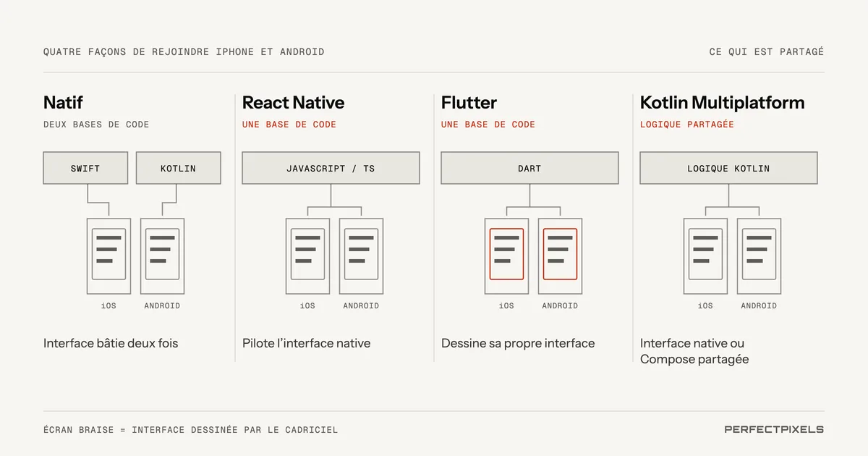Click the Android phone icon under Kotlin Multiplatform
This screenshot has width=868, height=456.
tap(759, 256)
